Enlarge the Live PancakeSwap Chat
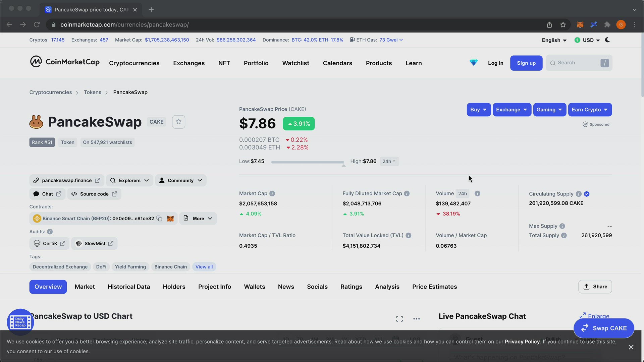This screenshot has width=644, height=362. 594,316
